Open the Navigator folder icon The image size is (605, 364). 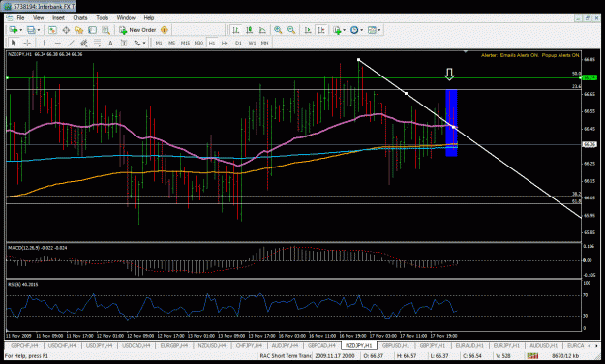coord(79,30)
